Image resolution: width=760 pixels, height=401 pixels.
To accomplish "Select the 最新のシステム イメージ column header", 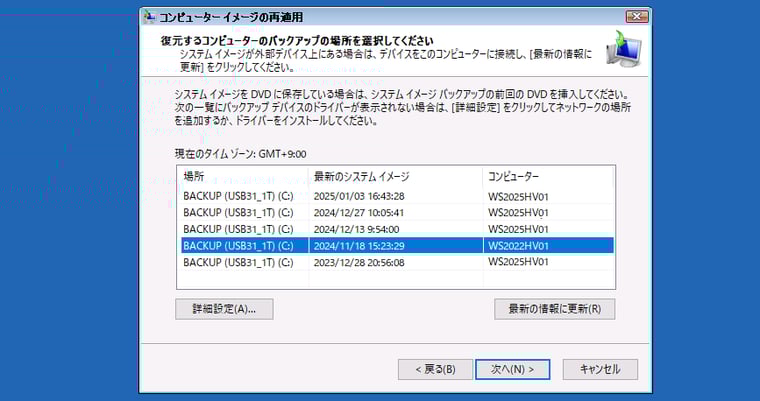I will [396, 176].
